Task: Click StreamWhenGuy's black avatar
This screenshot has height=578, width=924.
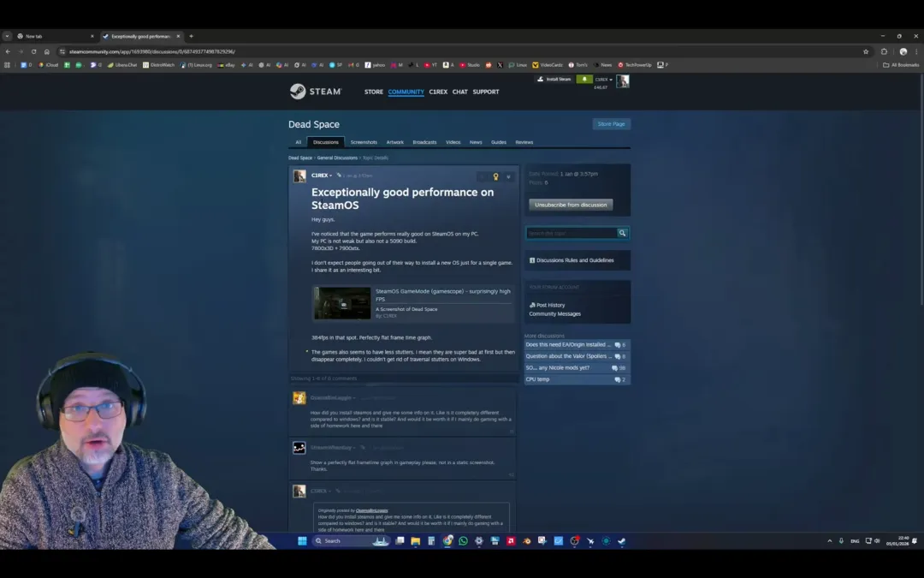Action: pos(299,448)
